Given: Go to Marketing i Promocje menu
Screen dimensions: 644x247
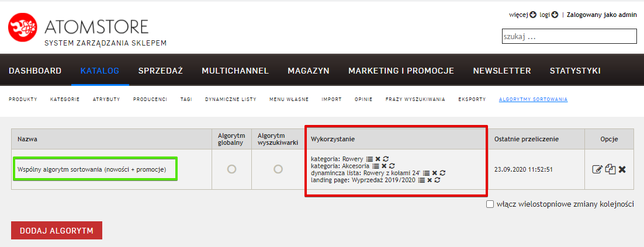Looking at the screenshot, I should (x=401, y=71).
